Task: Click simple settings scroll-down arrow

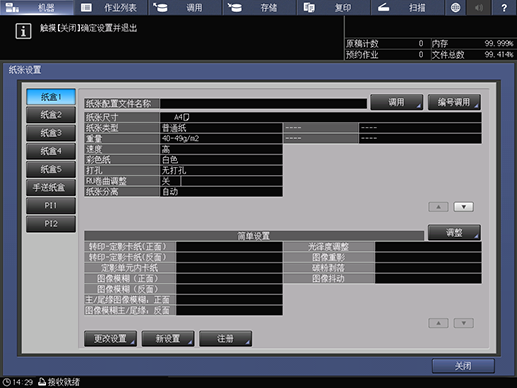Action: (x=464, y=323)
